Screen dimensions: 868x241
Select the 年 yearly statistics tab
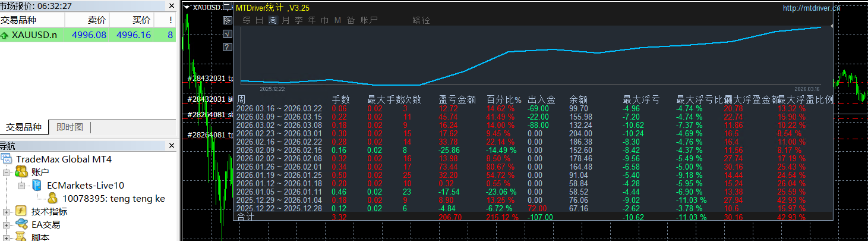312,20
